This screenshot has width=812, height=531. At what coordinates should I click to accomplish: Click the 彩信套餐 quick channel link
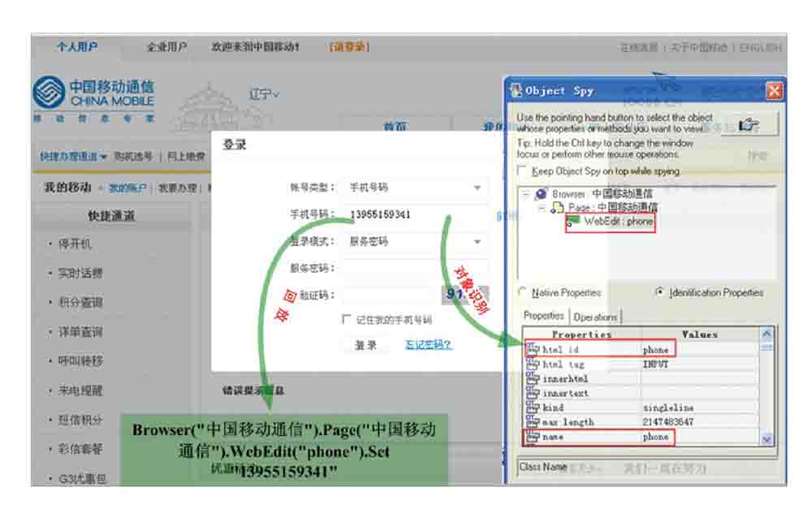pyautogui.click(x=80, y=449)
